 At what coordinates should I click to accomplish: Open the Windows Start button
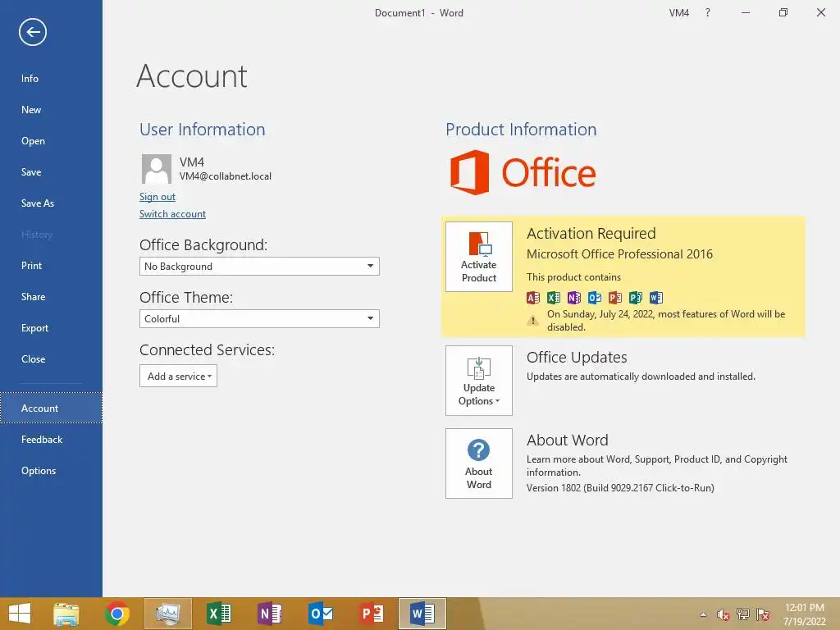coord(20,614)
